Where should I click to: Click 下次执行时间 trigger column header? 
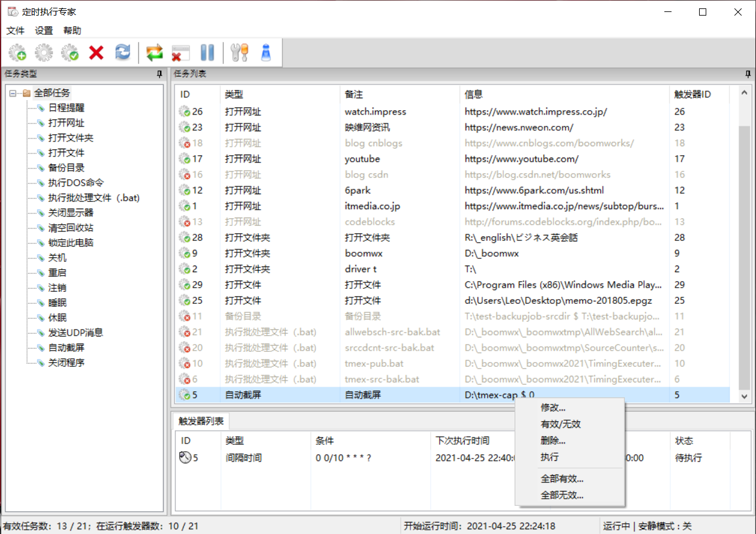point(462,441)
